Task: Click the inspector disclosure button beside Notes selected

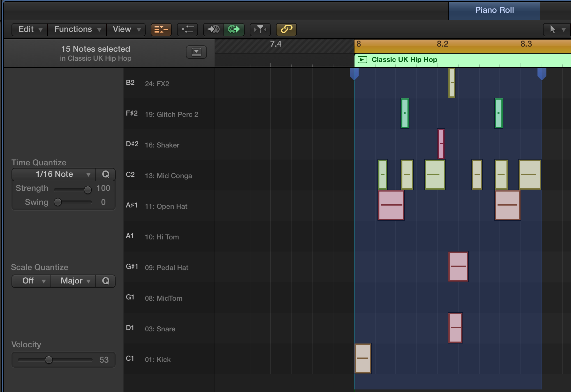Action: click(x=196, y=52)
